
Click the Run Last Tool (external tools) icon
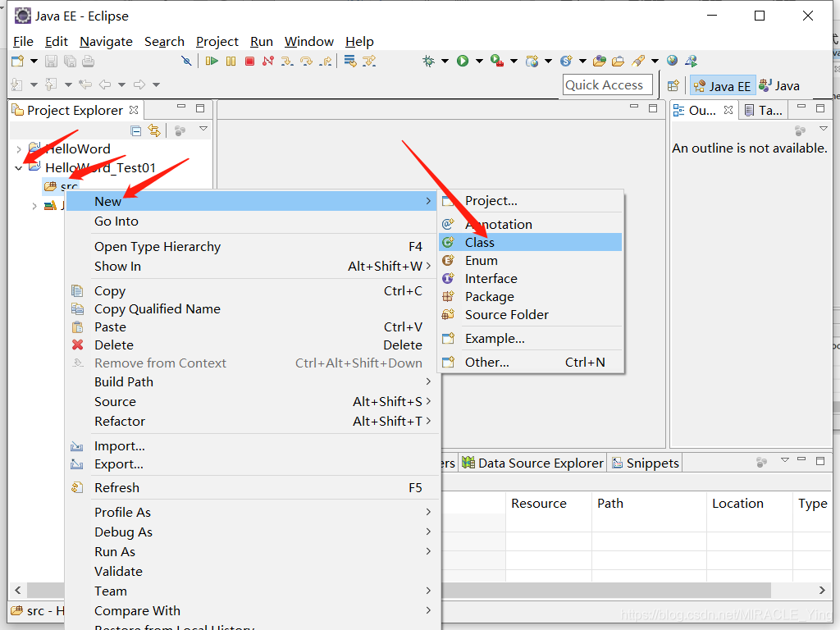click(x=497, y=61)
